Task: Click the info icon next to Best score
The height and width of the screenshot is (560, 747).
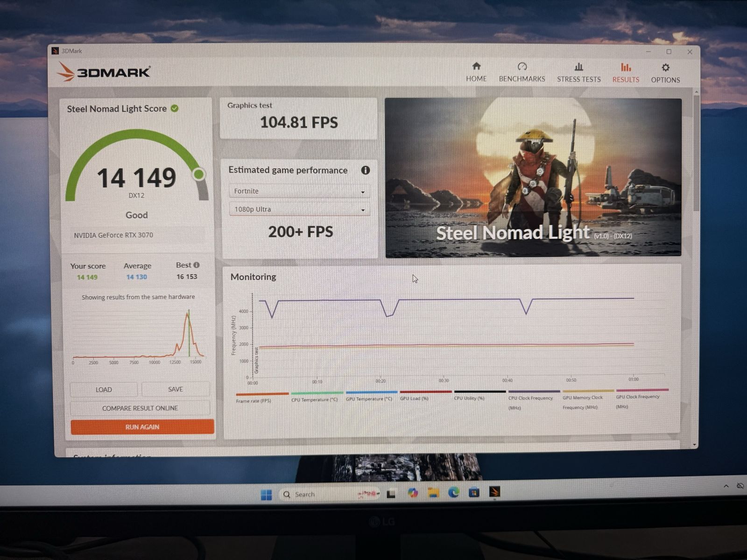Action: [197, 265]
